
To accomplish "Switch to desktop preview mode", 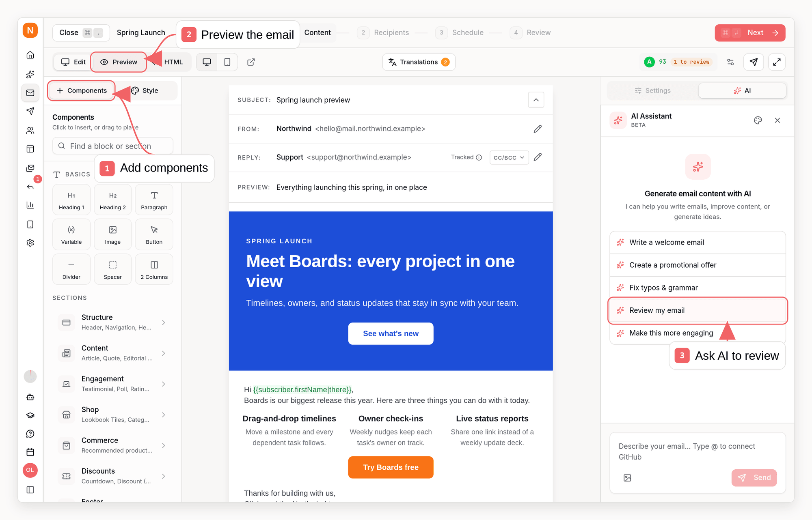I will 207,62.
